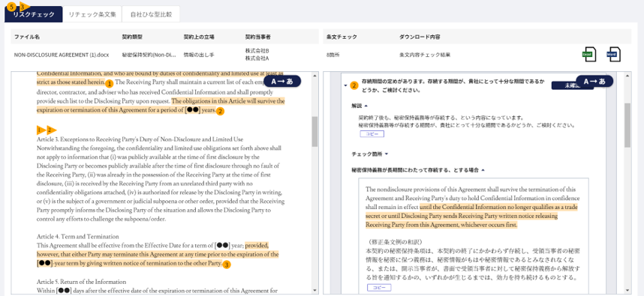Click the 'Article 5. Return of the Information' heading

coord(81,282)
